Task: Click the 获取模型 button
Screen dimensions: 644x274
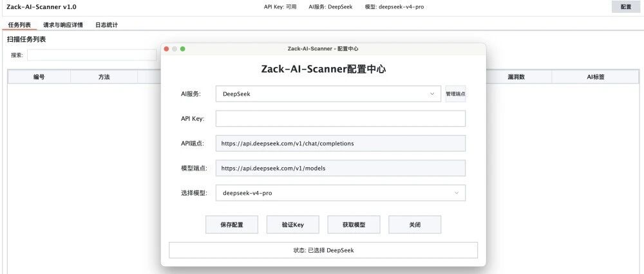Action: tap(354, 224)
